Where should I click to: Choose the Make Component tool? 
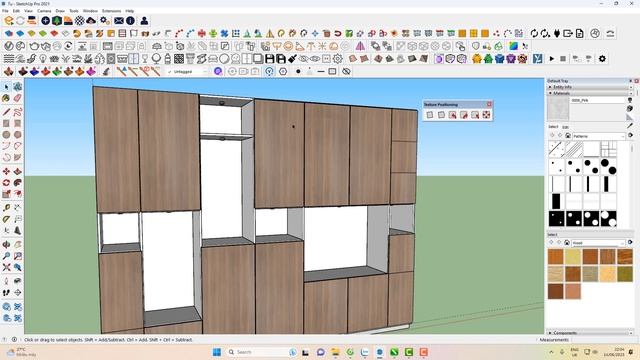(x=18, y=87)
